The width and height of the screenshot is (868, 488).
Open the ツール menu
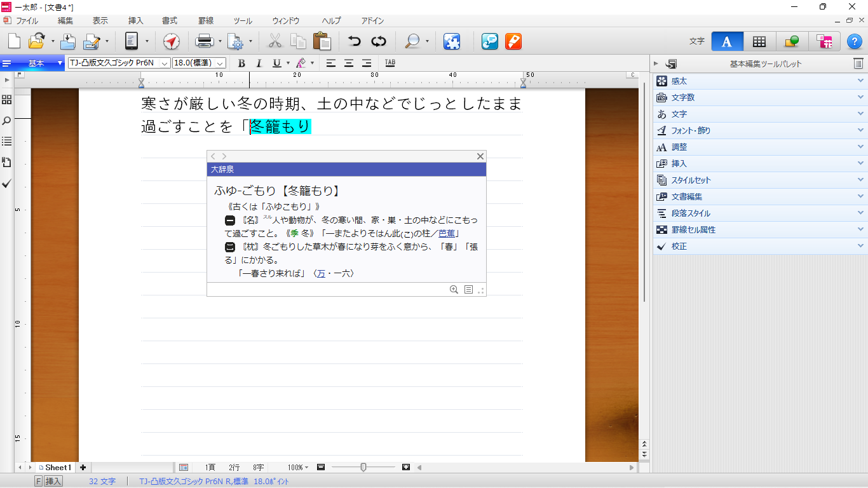[243, 21]
